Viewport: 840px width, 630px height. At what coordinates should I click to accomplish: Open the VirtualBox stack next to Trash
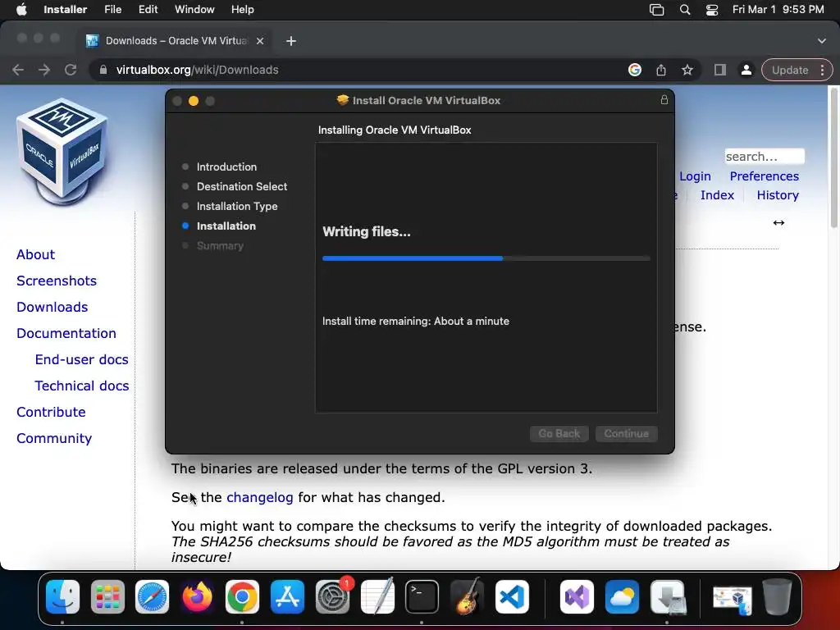pos(733,599)
